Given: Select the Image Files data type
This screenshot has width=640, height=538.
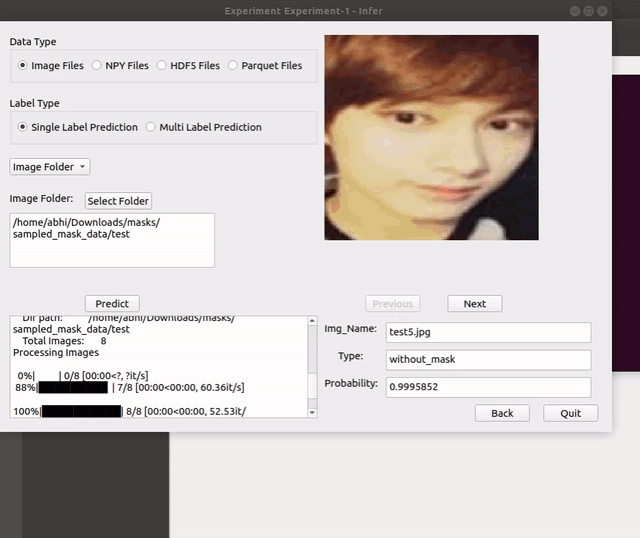Looking at the screenshot, I should pos(24,66).
